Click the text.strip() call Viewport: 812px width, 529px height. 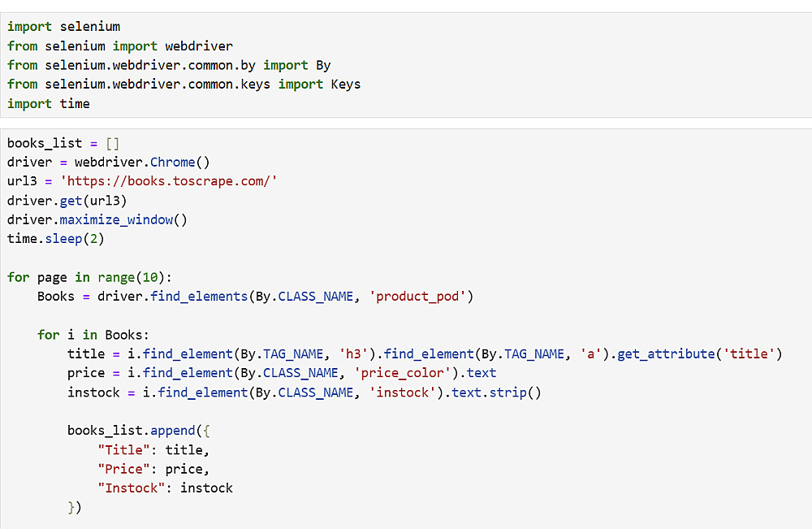click(496, 392)
